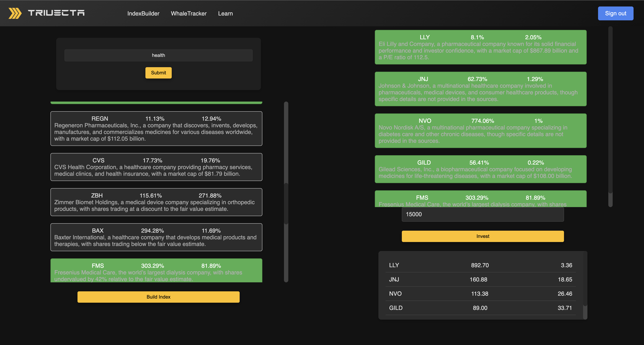This screenshot has width=644, height=345.
Task: Click the investment amount field showing 15000
Action: 483,214
